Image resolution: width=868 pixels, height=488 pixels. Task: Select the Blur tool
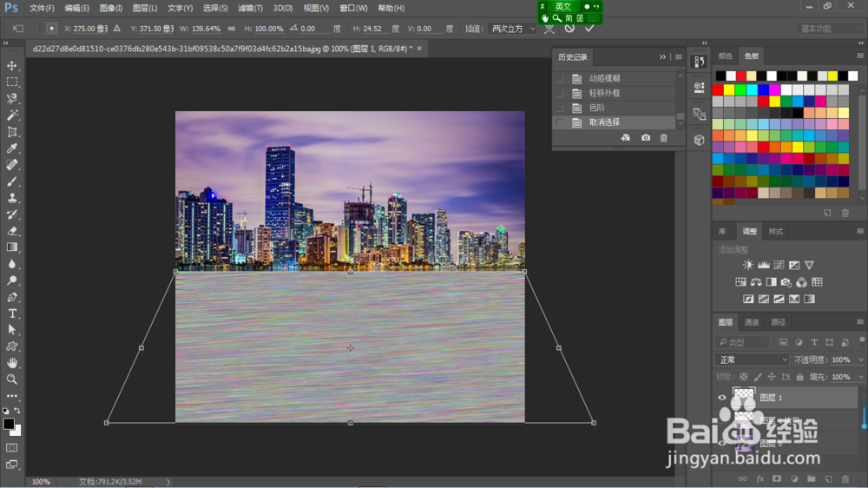11,264
